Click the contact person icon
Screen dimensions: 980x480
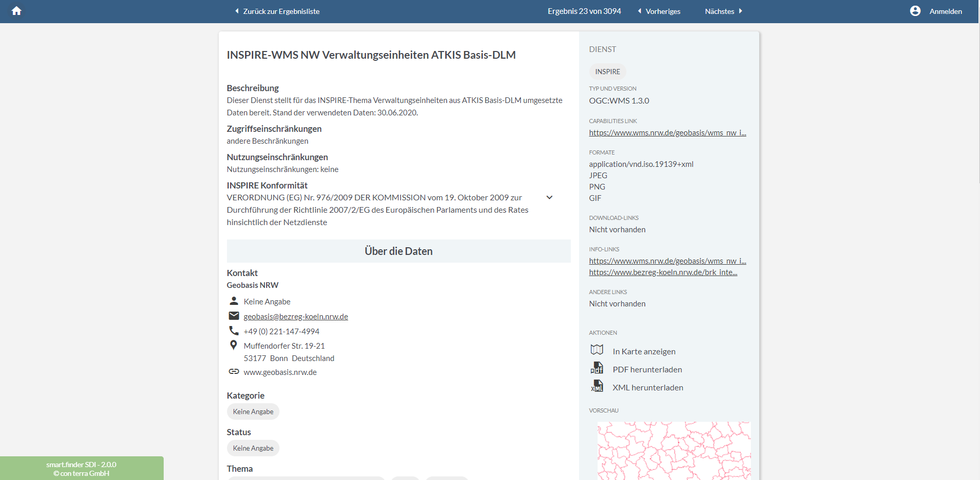click(x=234, y=301)
